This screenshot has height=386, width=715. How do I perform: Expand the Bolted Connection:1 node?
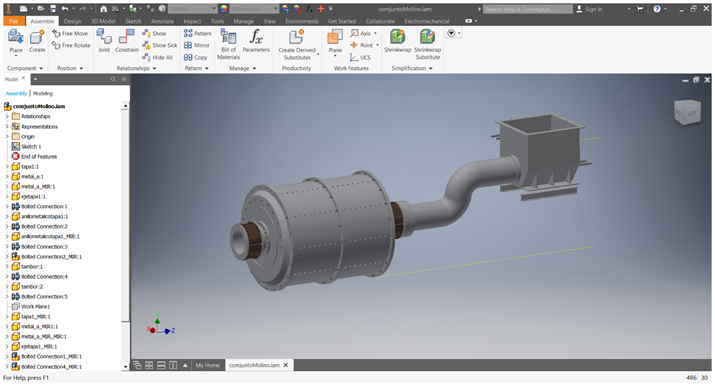(7, 206)
